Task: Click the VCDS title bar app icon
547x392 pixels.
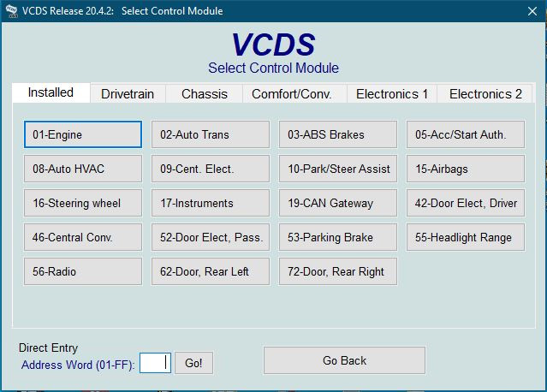Action: pyautogui.click(x=11, y=11)
